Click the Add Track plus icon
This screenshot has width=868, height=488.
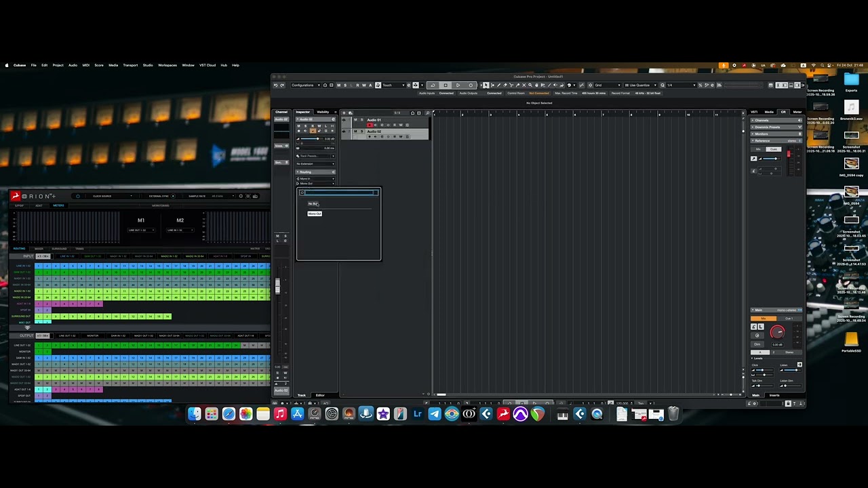pos(344,113)
